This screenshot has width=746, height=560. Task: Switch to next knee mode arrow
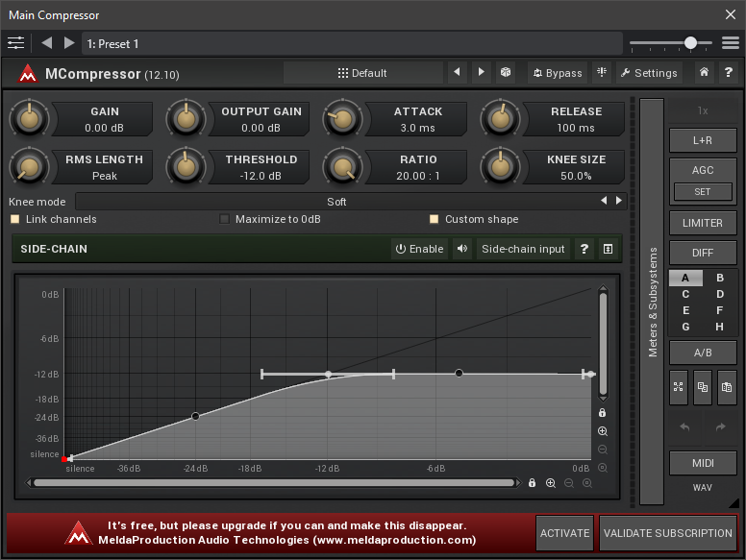[x=618, y=201]
